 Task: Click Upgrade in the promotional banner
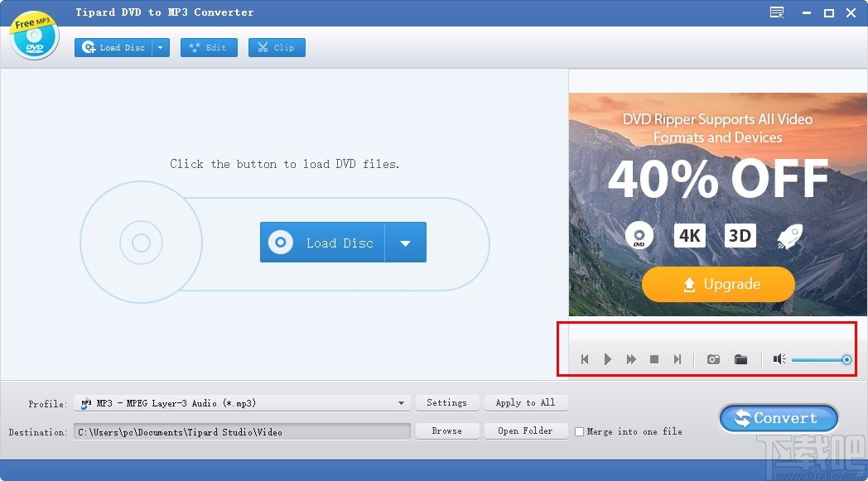coord(717,284)
